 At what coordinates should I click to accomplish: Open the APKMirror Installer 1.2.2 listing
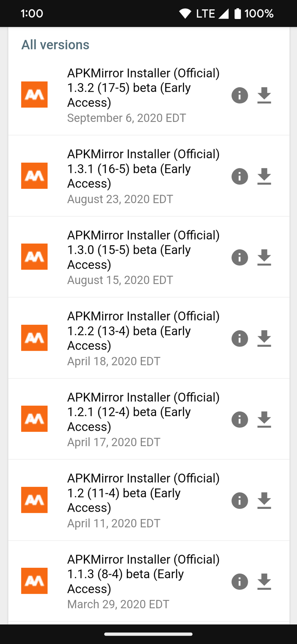click(143, 331)
